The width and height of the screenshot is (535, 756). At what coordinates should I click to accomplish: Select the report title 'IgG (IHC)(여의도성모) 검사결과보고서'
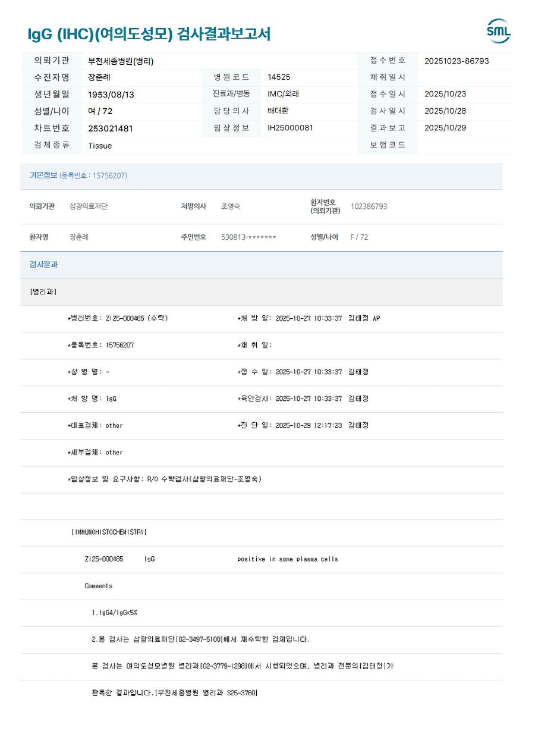[149, 34]
